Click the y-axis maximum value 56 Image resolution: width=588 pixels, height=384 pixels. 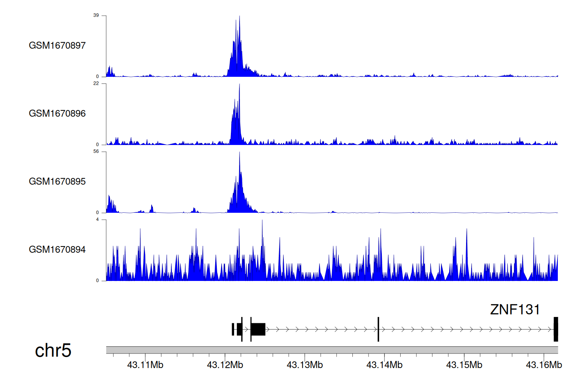pos(96,152)
